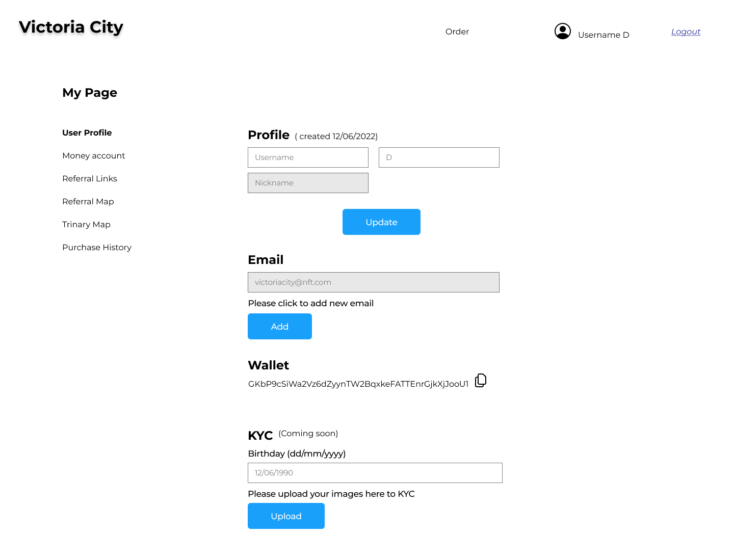The image size is (734, 560).
Task: Copy the wallet address with the copy icon
Action: (x=480, y=381)
